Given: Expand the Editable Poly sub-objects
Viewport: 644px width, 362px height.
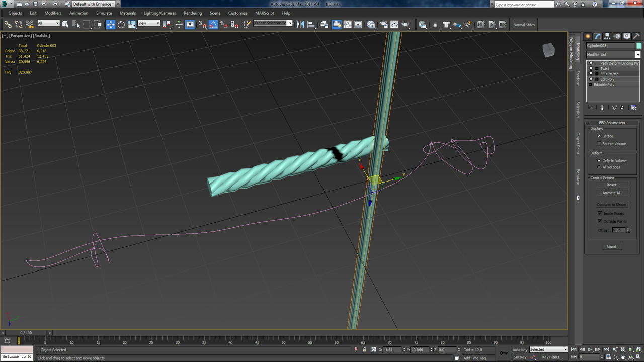Looking at the screenshot, I should coord(590,85).
